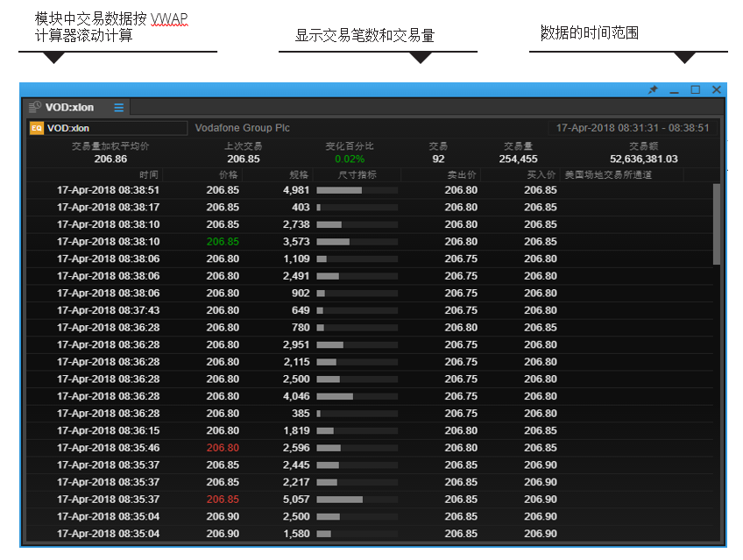Click the green price 206.85 in the trade list
The height and width of the screenshot is (560, 743).
point(223,242)
